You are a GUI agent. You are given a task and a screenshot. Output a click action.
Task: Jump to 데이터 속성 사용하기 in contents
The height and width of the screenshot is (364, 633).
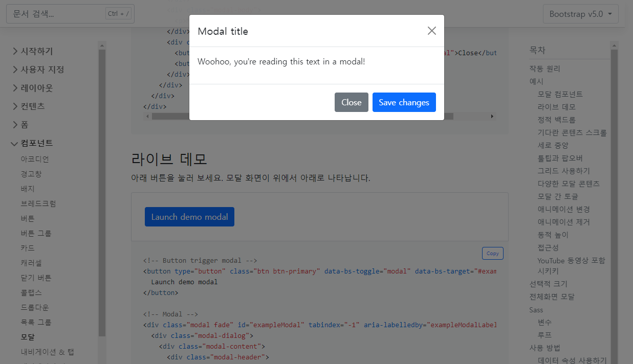click(572, 360)
